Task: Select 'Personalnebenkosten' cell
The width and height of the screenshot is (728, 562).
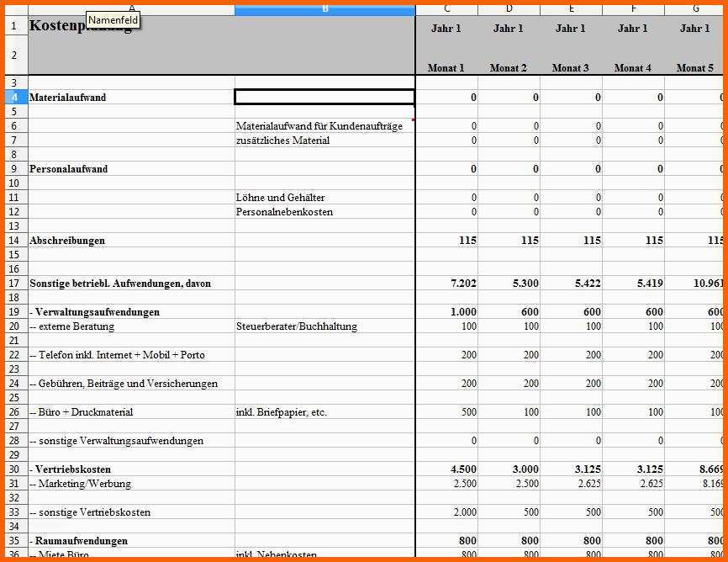Action: (325, 211)
